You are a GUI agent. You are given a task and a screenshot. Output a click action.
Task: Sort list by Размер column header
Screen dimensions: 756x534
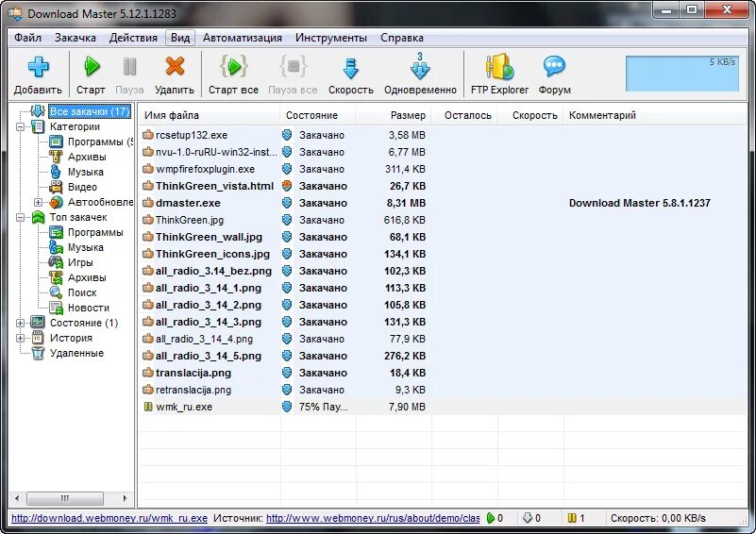pyautogui.click(x=393, y=115)
